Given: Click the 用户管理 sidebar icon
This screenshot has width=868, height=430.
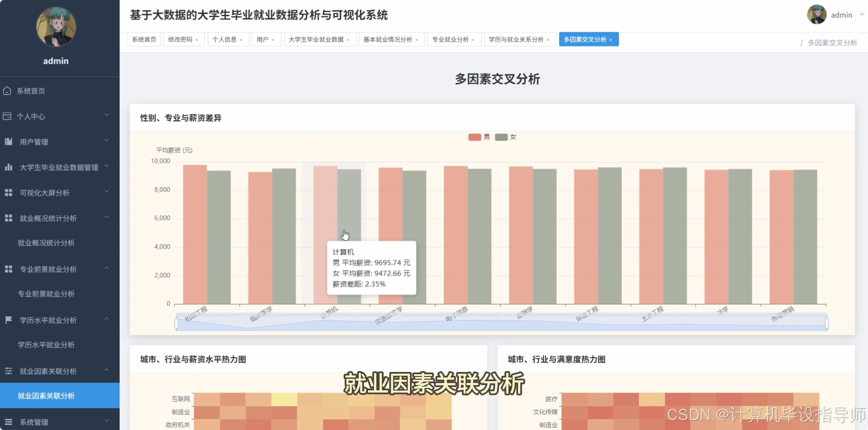Looking at the screenshot, I should 8,142.
